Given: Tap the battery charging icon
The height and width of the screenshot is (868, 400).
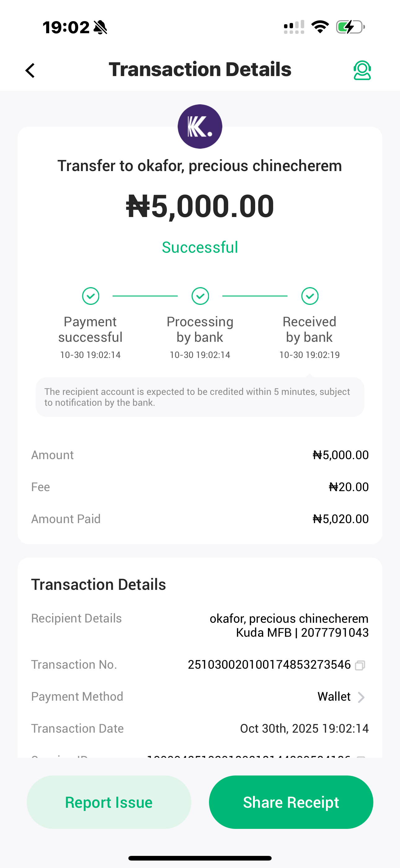Looking at the screenshot, I should pyautogui.click(x=350, y=27).
